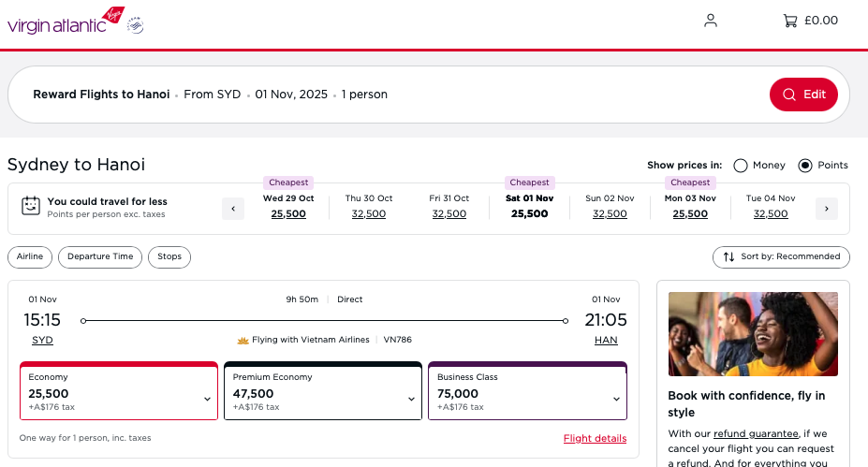Image resolution: width=868 pixels, height=467 pixels.
Task: Click the Flying with Vietnam Airlines text
Action: pyautogui.click(x=311, y=340)
